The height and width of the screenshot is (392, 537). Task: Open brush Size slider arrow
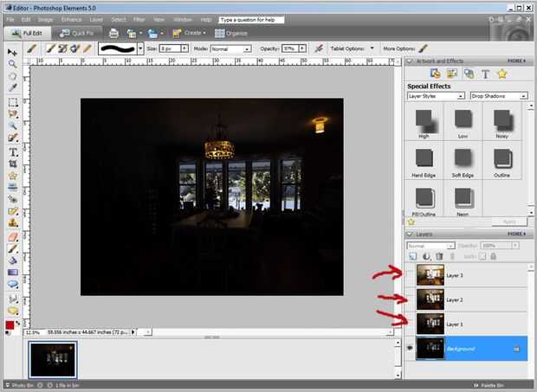coord(184,48)
